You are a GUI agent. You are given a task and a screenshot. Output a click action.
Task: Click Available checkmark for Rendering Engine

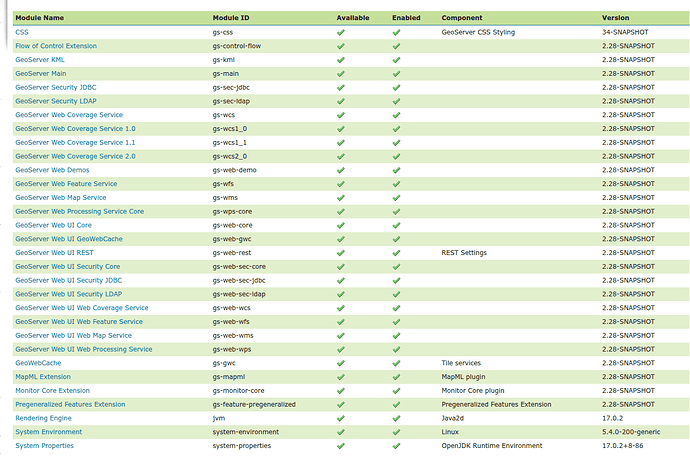pos(341,418)
